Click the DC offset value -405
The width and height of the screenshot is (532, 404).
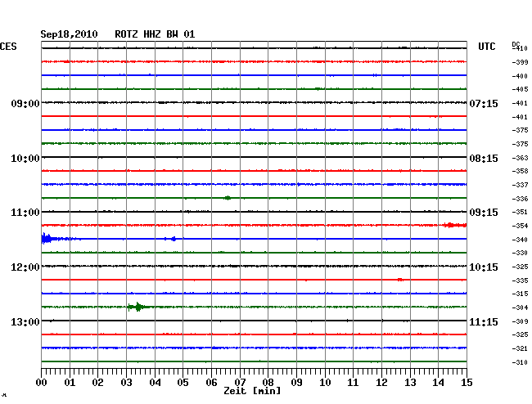click(x=520, y=89)
